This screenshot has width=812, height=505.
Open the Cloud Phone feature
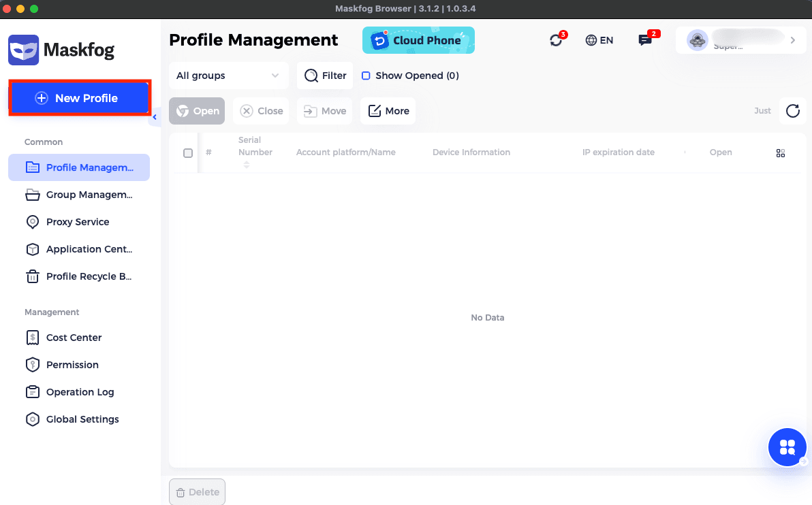(x=418, y=40)
